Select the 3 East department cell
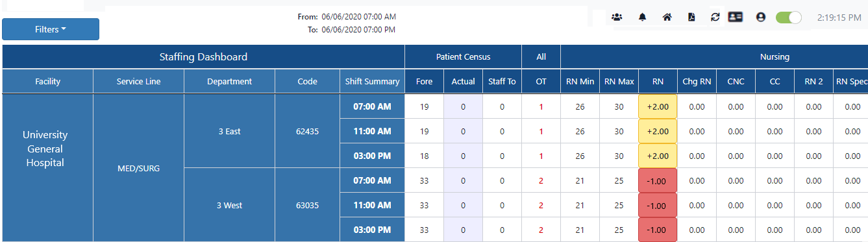Screen dimensions: 868x242 (x=229, y=131)
